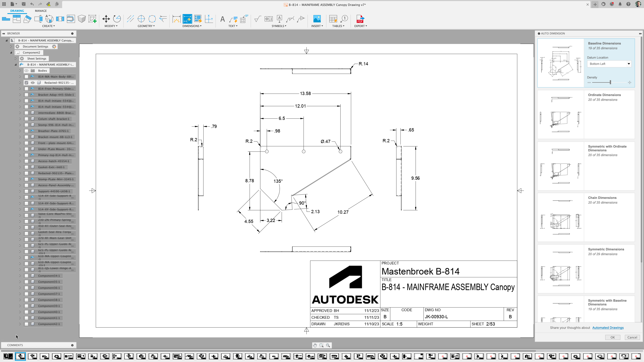Screen dimensions: 644x362
Task: Open the Automated Drawings link
Action: 608,328
